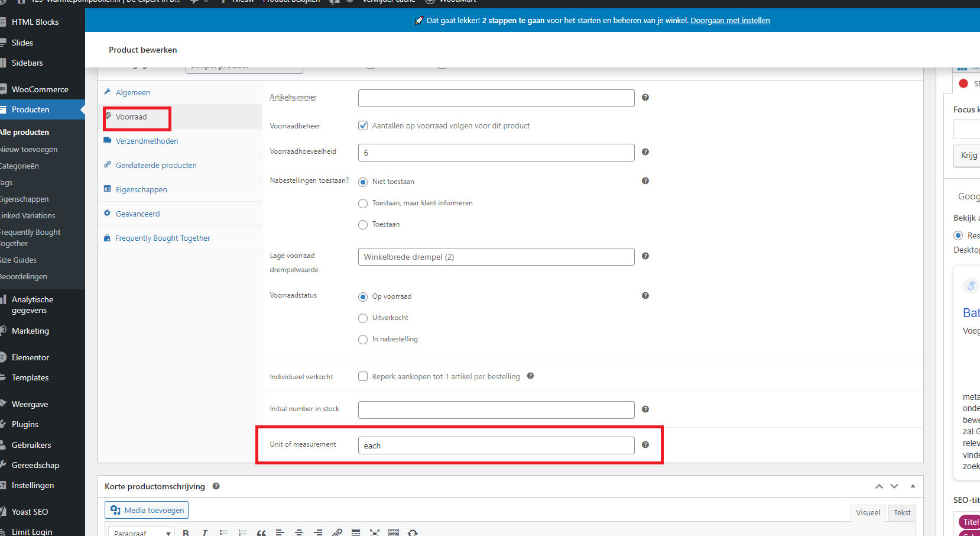Screen dimensions: 980x536
Task: Set stock status to Uitverkocht
Action: (363, 318)
